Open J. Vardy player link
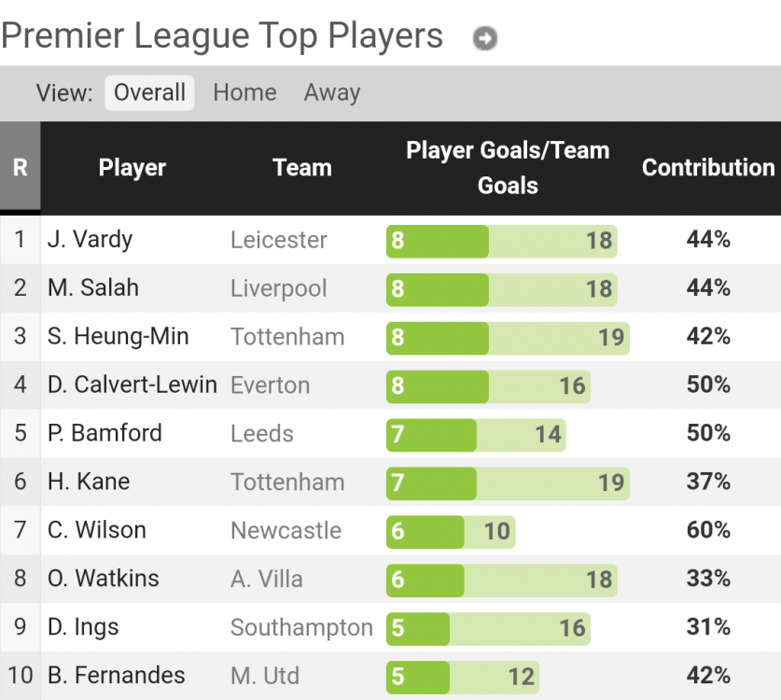This screenshot has width=781, height=700. (x=91, y=240)
